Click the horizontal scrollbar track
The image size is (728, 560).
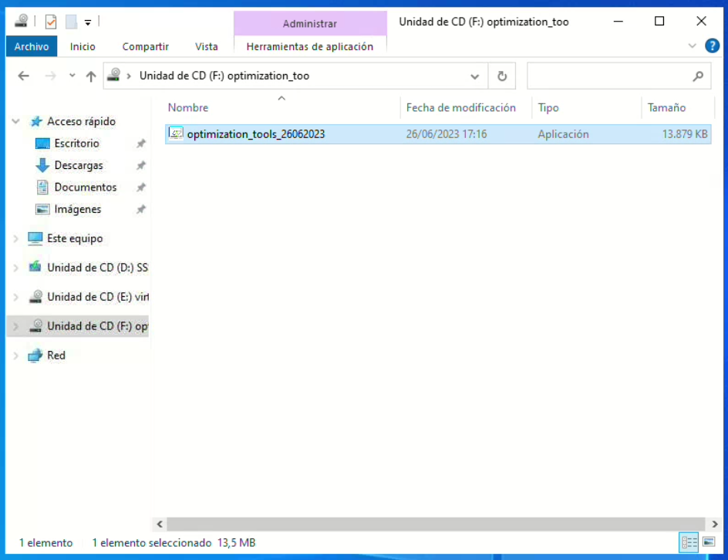click(x=432, y=524)
